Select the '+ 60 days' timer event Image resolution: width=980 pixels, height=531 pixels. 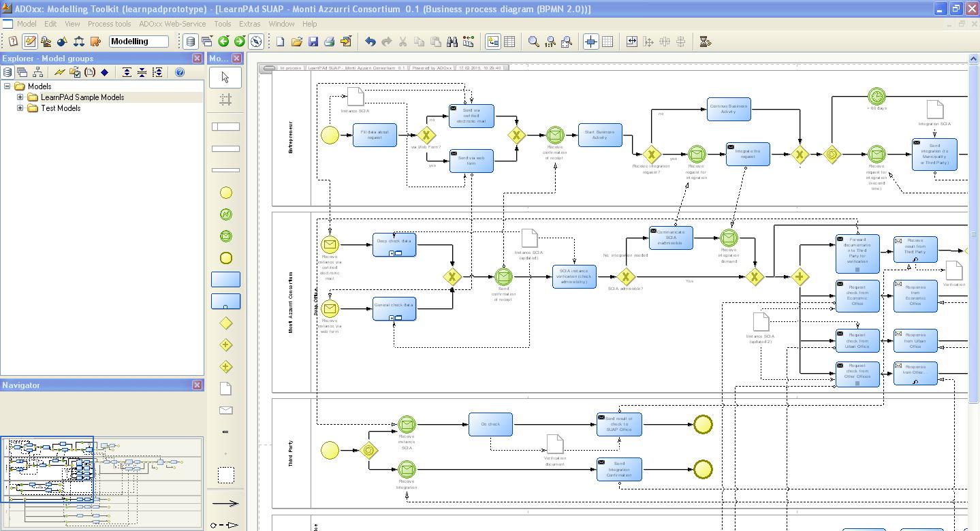click(x=877, y=97)
